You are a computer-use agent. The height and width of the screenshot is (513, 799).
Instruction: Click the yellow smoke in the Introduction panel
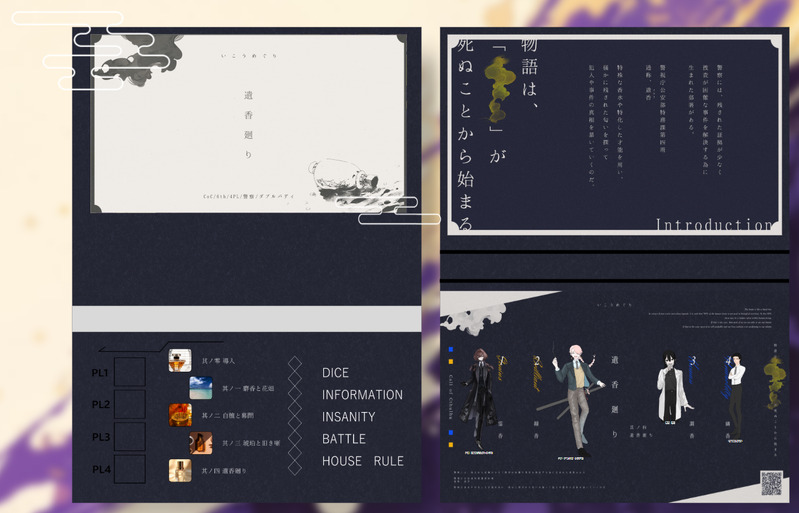coord(499,90)
